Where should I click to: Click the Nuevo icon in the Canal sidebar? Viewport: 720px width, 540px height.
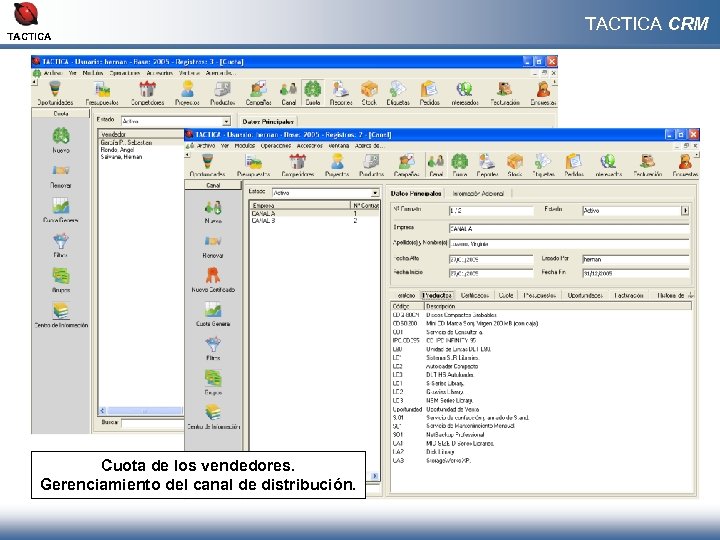tap(213, 211)
